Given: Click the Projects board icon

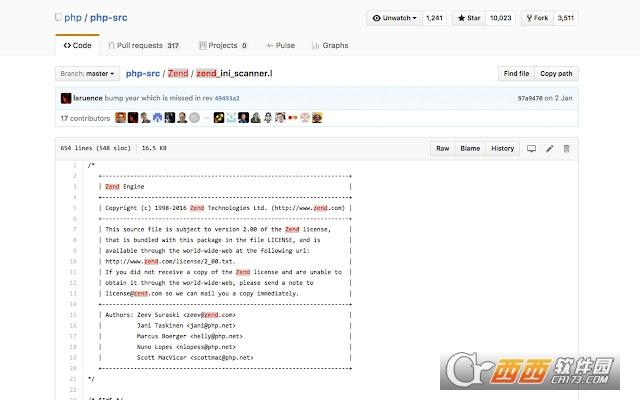Looking at the screenshot, I should click(x=202, y=45).
